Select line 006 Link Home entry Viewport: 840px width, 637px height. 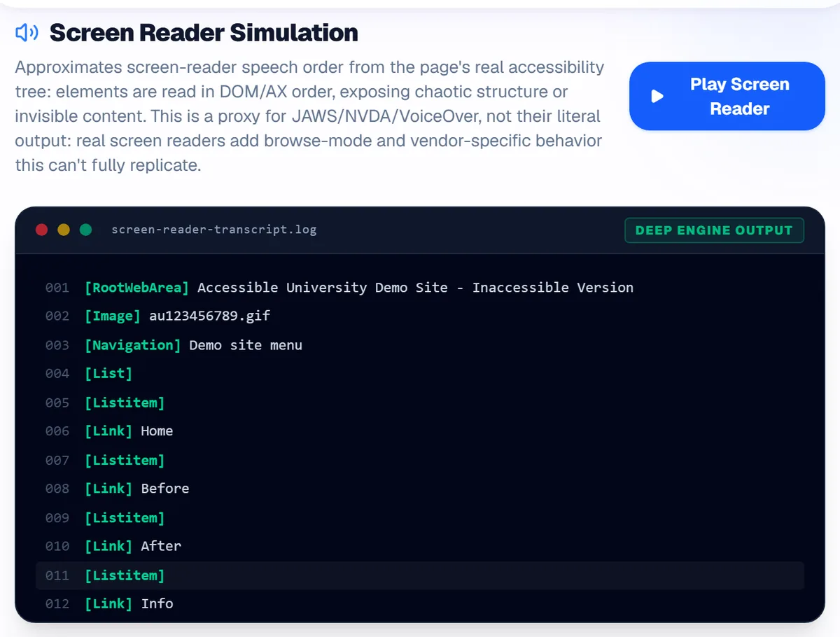(420, 431)
